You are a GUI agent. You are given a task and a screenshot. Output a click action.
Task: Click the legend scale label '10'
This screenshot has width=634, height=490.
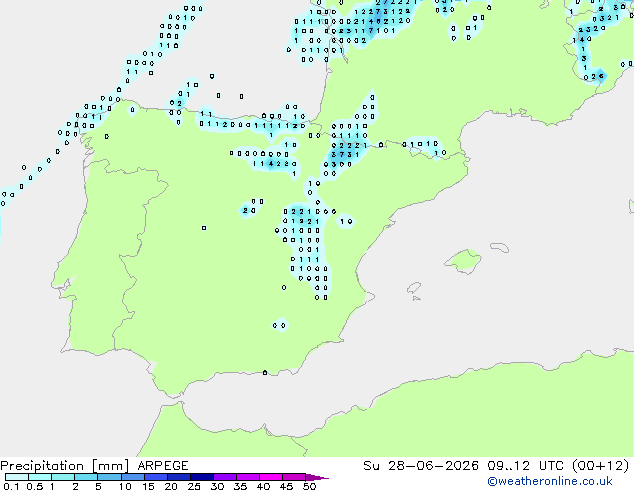pos(125,486)
